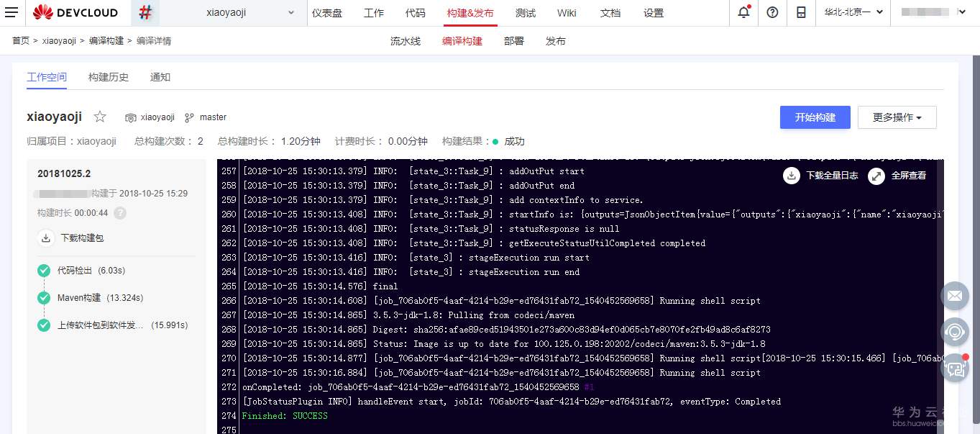Open the hamburger menu beside DEVCLOUD logo
This screenshot has width=980, height=434.
(x=12, y=12)
